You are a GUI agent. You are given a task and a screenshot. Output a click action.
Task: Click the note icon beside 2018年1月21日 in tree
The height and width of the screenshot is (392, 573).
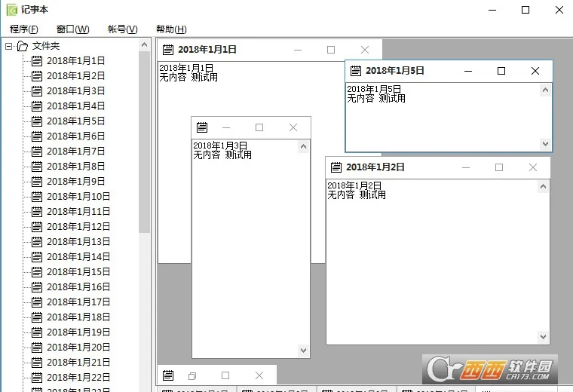tap(36, 363)
